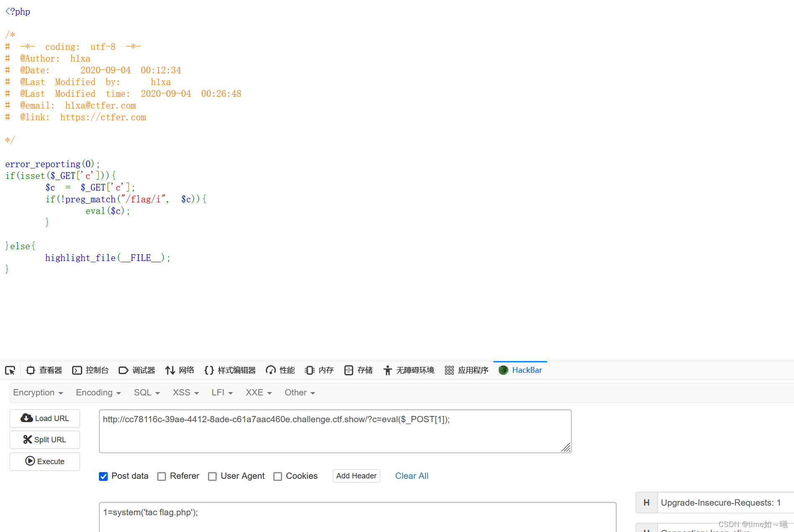Click the Upgrade-Insecure-Requests header field
Image resolution: width=794 pixels, height=532 pixels.
pos(725,503)
